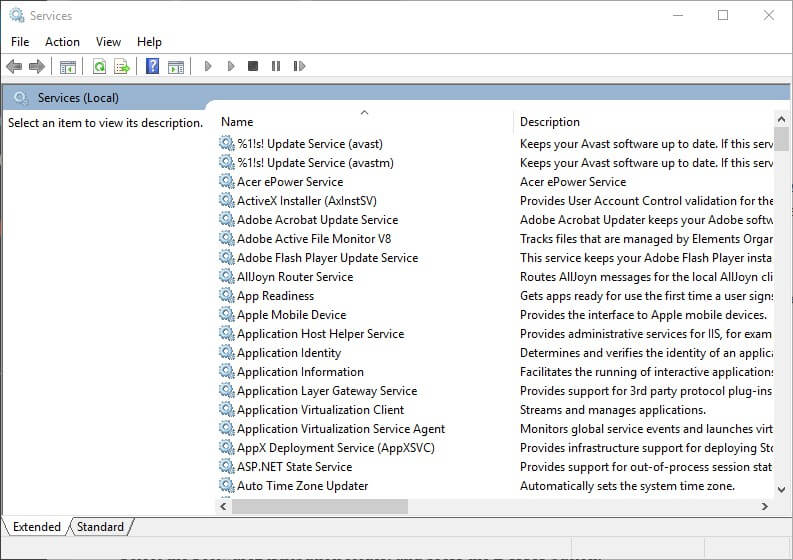Select %1!s! Update Service (avastm)
Screen dimensions: 793x560
point(315,162)
